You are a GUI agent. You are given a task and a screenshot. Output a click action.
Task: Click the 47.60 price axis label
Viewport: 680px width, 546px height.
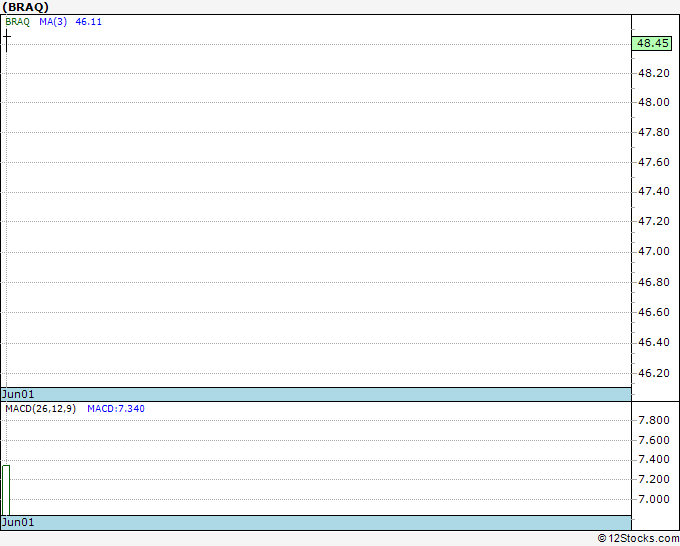654,162
